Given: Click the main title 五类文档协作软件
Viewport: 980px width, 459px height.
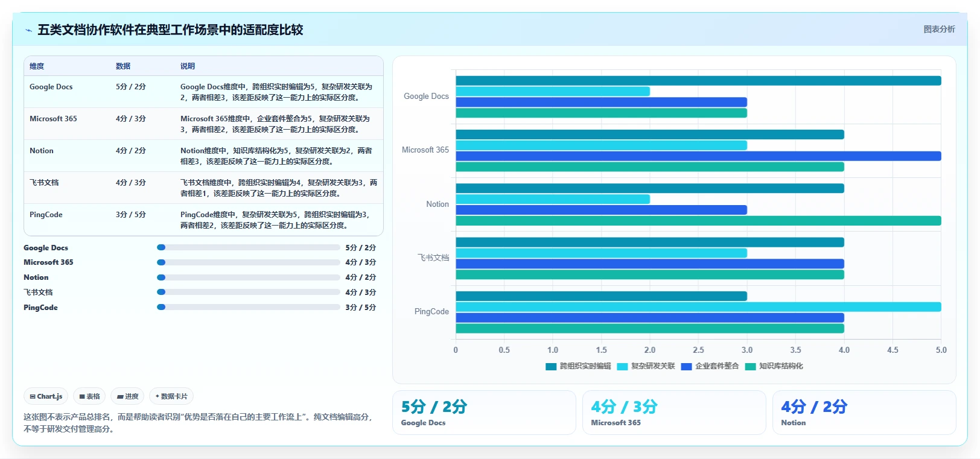Looking at the screenshot, I should tap(170, 30).
